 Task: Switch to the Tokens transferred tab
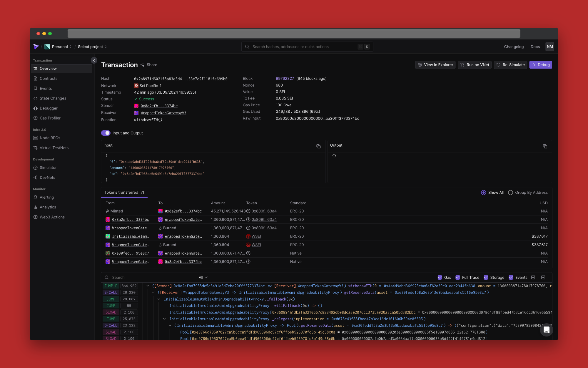(124, 193)
